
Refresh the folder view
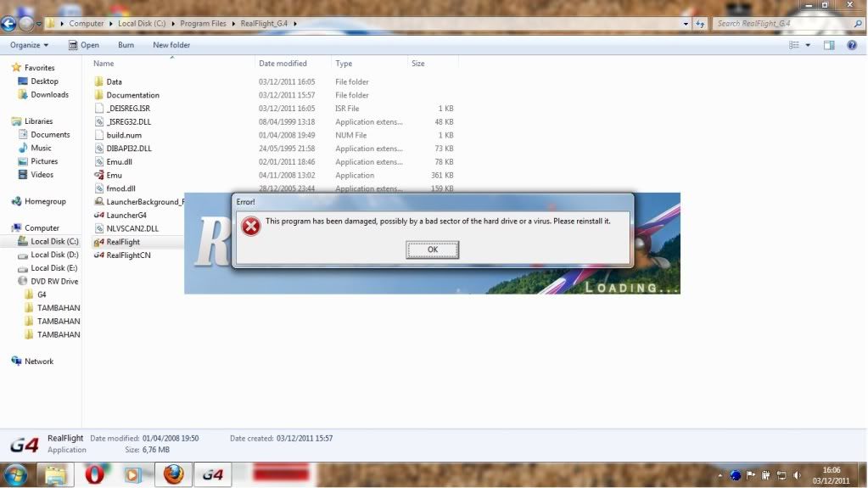700,24
